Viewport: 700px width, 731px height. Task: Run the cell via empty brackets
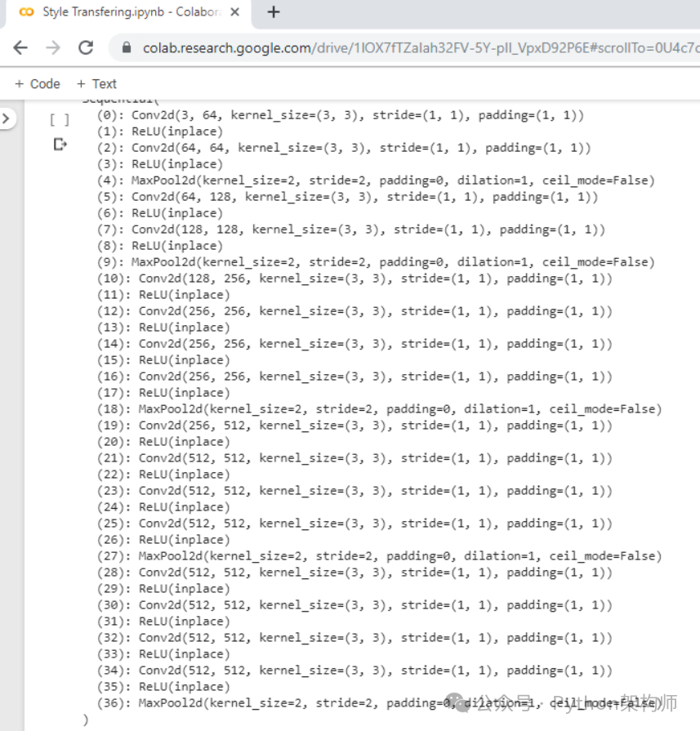tap(60, 120)
